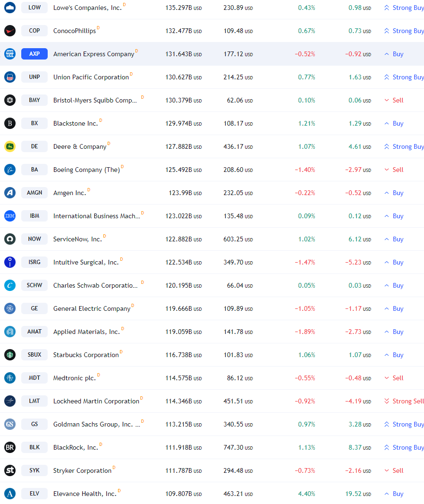Click BlackRock price 747.30 USD
Viewport: 424px width, 504px height.
point(238,447)
